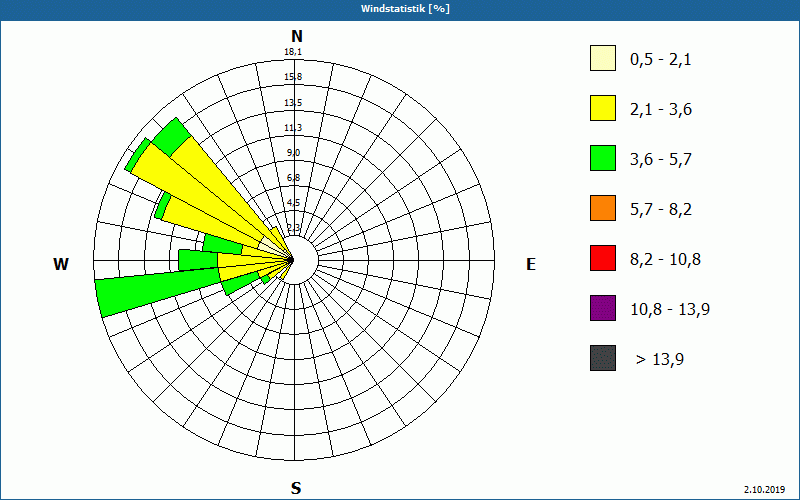
Task: Click the legend label '5,7 - 8,2'
Action: (x=661, y=210)
